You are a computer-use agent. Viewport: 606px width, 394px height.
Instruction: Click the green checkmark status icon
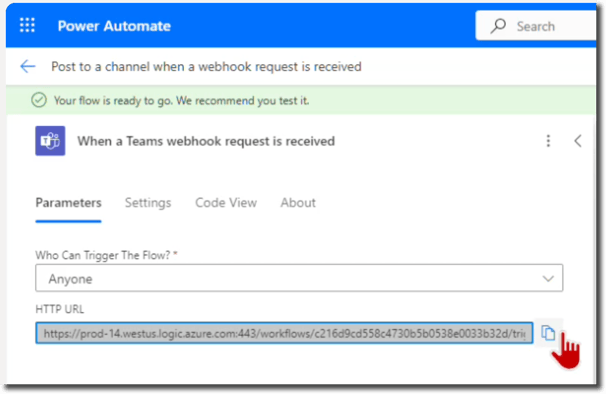click(x=39, y=100)
